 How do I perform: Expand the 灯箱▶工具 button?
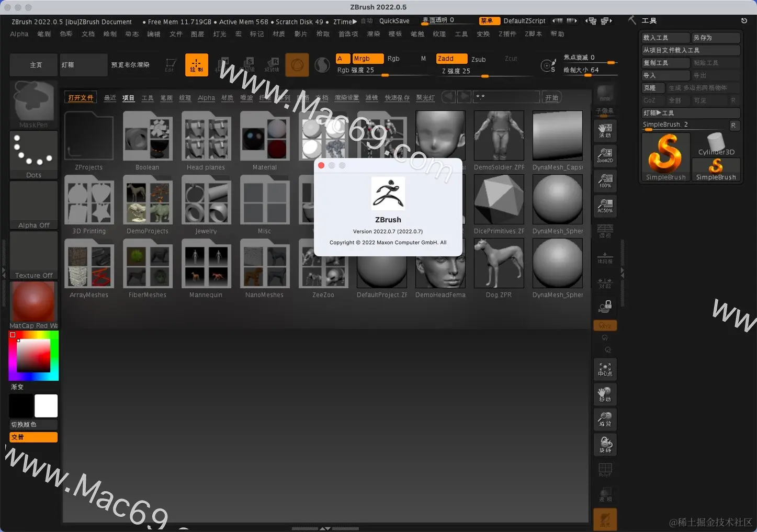pyautogui.click(x=691, y=113)
